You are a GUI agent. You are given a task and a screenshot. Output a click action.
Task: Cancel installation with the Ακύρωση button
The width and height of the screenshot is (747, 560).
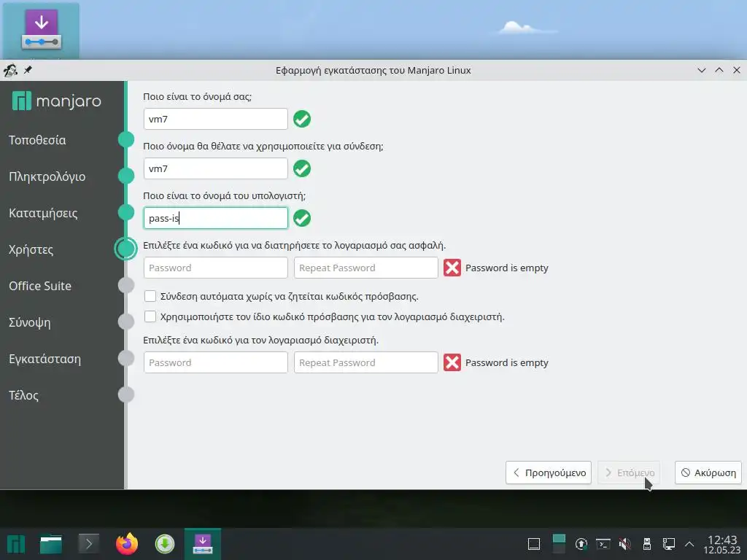click(x=708, y=472)
